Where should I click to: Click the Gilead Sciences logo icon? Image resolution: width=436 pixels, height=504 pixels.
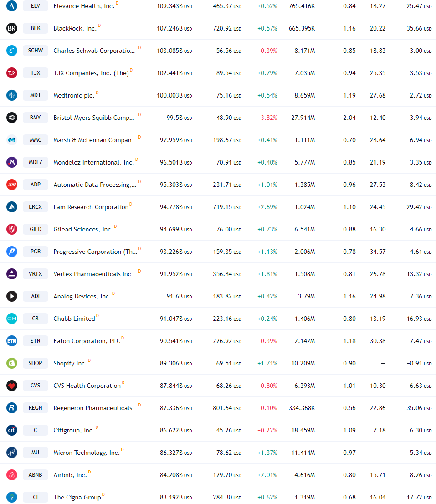pyautogui.click(x=12, y=229)
